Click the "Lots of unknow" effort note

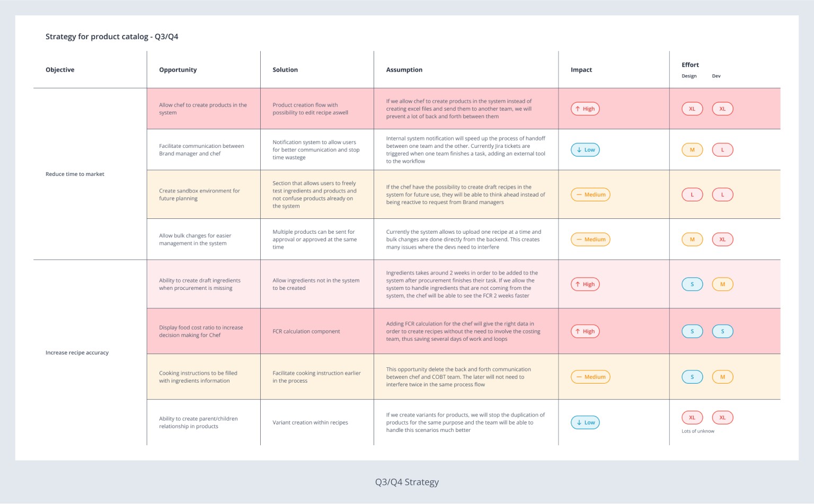click(x=697, y=431)
